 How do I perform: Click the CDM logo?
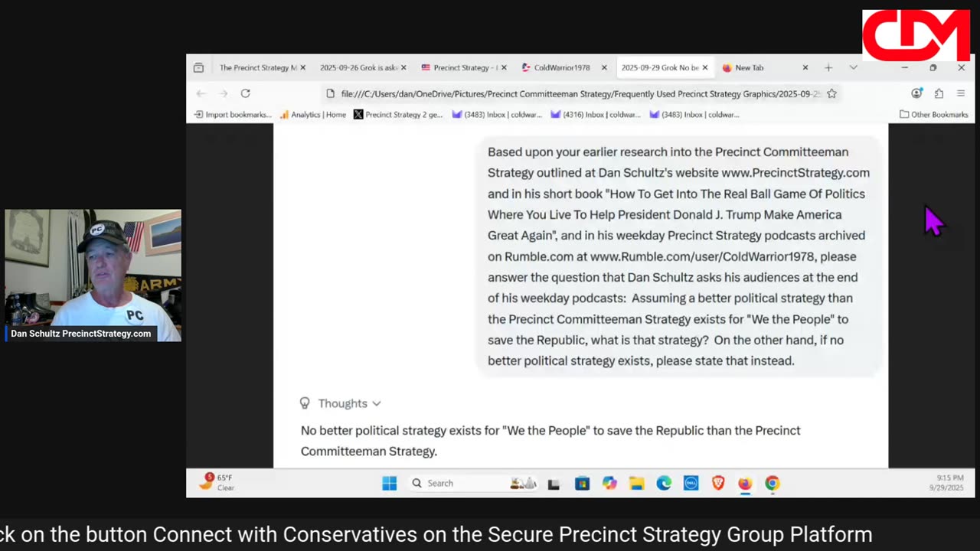point(916,35)
